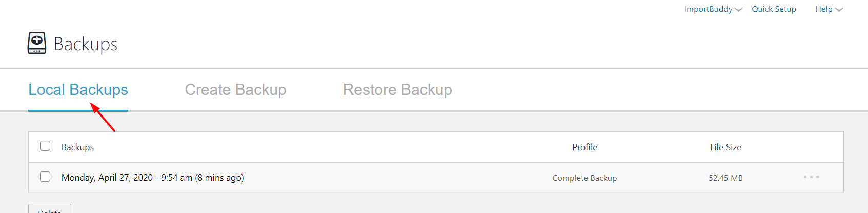This screenshot has width=868, height=213.
Task: Click the Backups drive icon beside the title
Action: pos(37,43)
